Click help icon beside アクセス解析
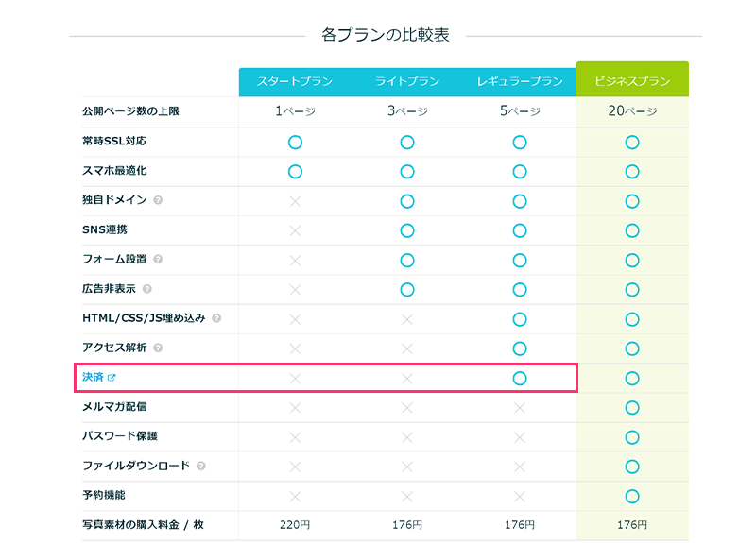This screenshot has width=756, height=543. [x=158, y=348]
